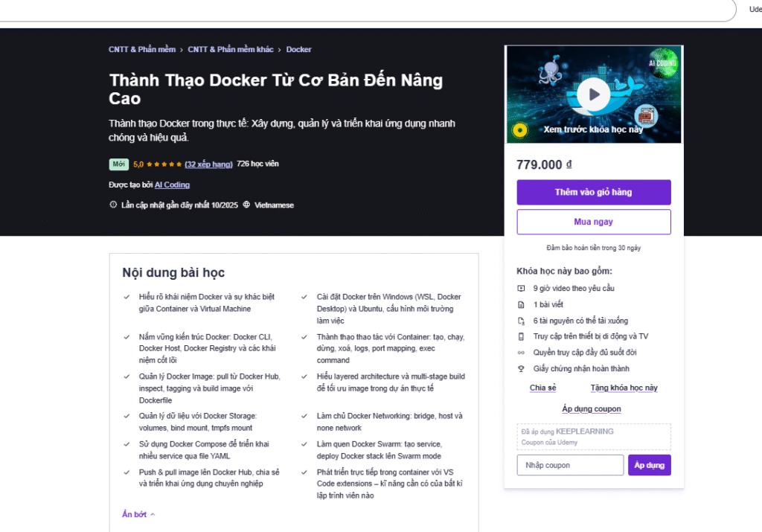Click the globe language icon
This screenshot has height=532, width=762.
[246, 205]
